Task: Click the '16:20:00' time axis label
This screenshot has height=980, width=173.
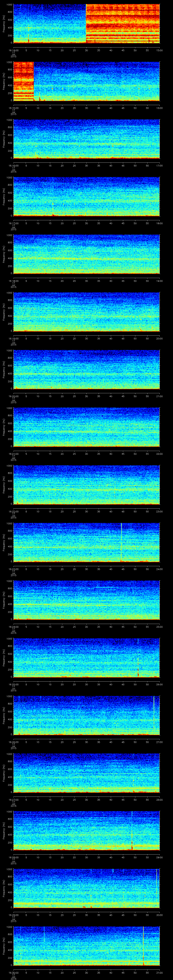Action: [x=13, y=396]
